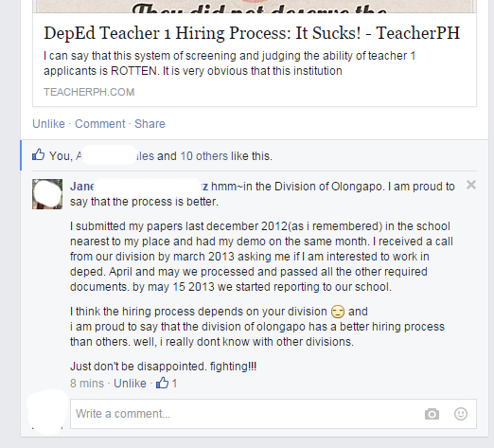Attach a photo using the camera icon

tap(432, 414)
